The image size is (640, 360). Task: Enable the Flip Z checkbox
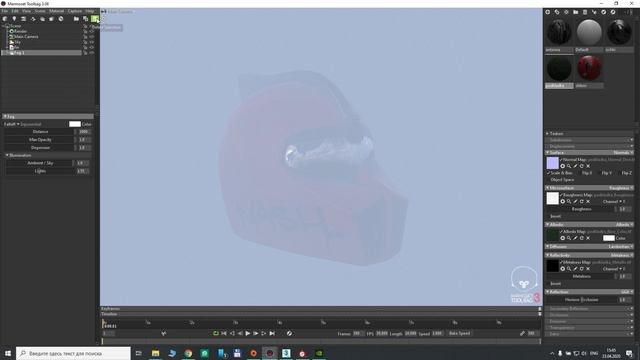point(620,173)
